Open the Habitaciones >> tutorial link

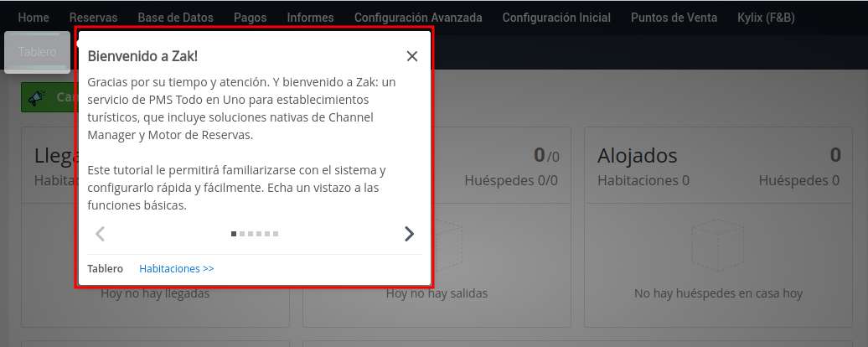click(177, 268)
